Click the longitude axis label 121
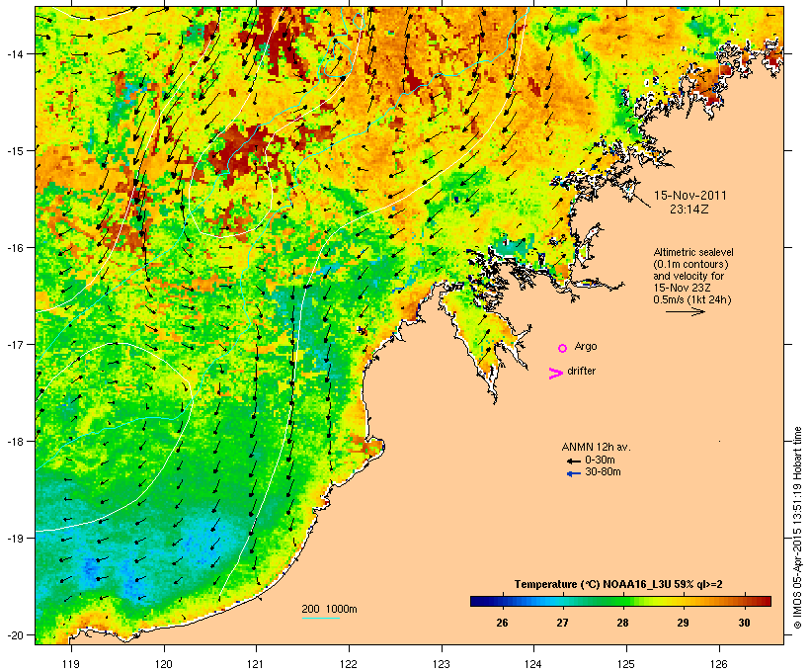The height and width of the screenshot is (672, 810). pyautogui.click(x=256, y=664)
